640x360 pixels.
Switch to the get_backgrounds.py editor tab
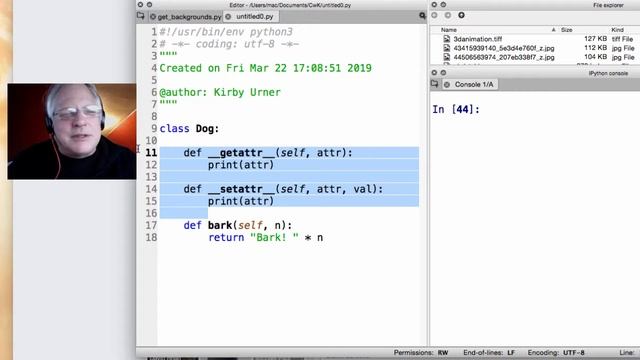click(189, 17)
